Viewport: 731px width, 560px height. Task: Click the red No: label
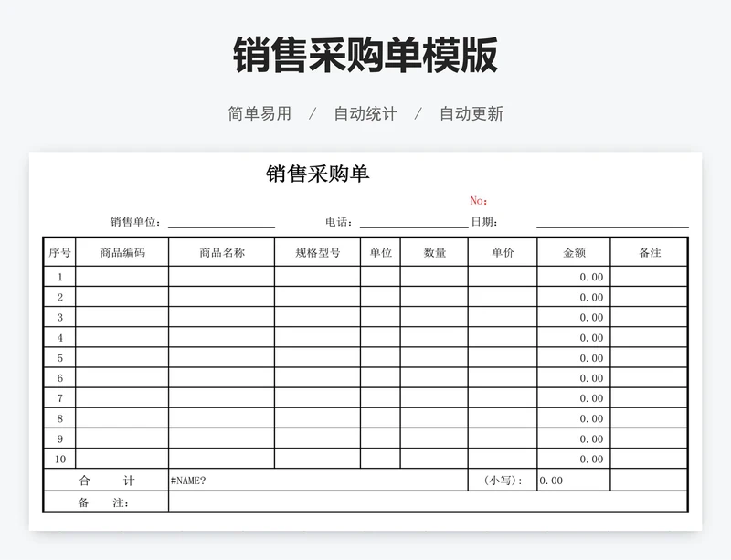tap(479, 200)
